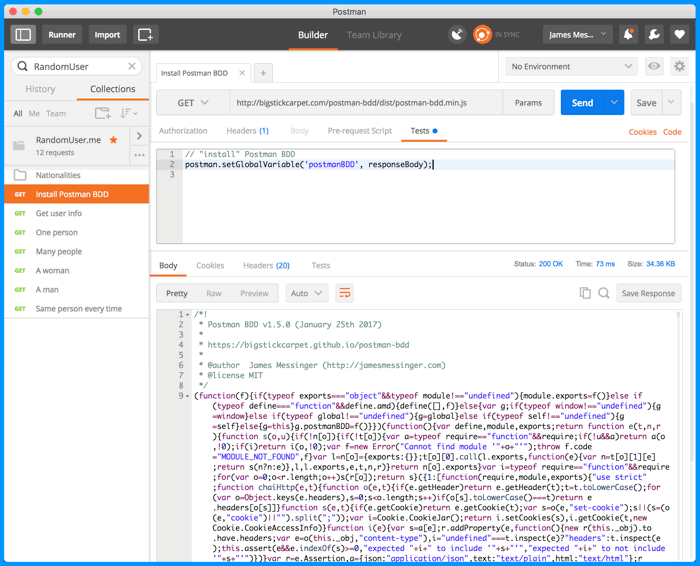The image size is (700, 566).
Task: Click the Save button
Action: pos(646,102)
